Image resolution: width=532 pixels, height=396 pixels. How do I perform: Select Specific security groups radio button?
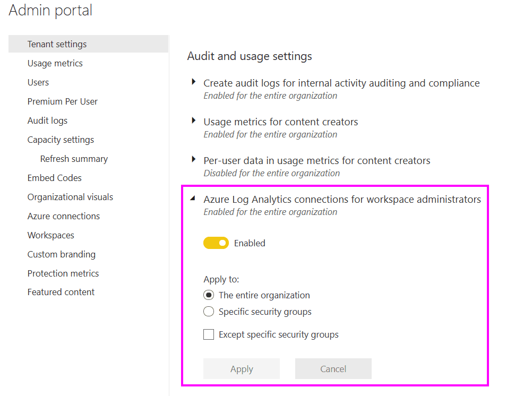click(209, 311)
